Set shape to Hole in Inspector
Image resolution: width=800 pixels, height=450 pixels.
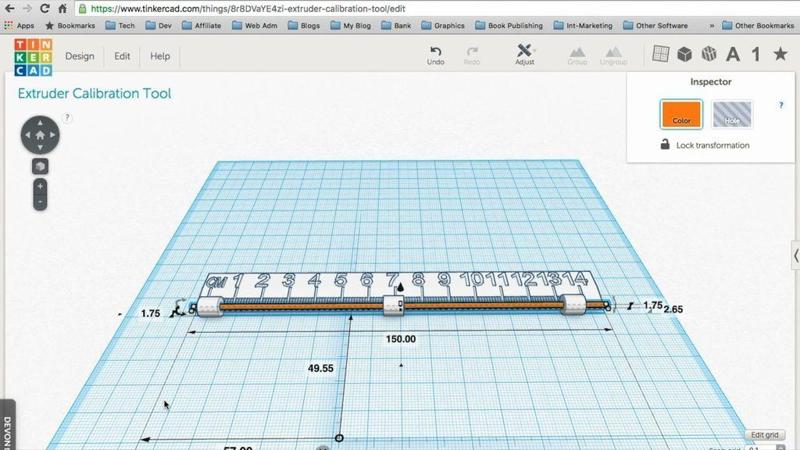(x=732, y=114)
